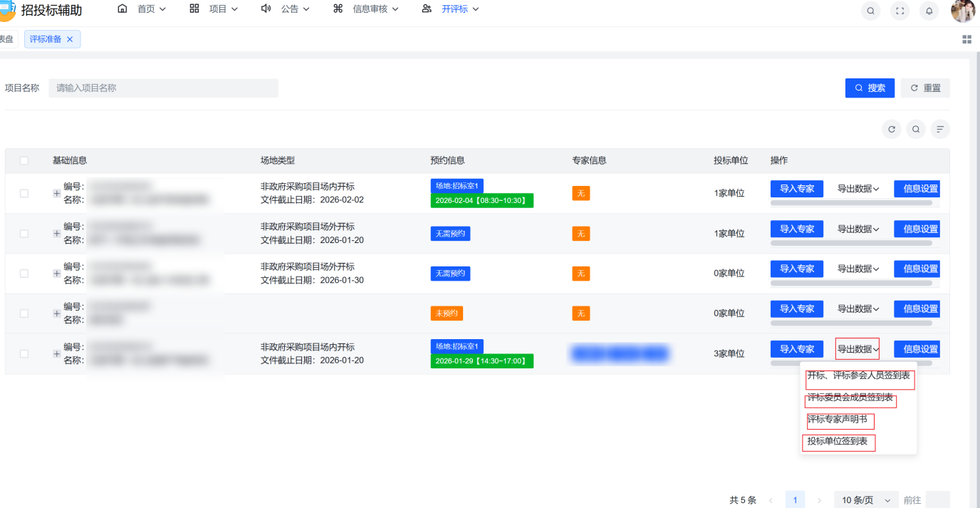Select all rows with the header checkbox
Viewport: 980px width, 508px height.
[x=24, y=160]
